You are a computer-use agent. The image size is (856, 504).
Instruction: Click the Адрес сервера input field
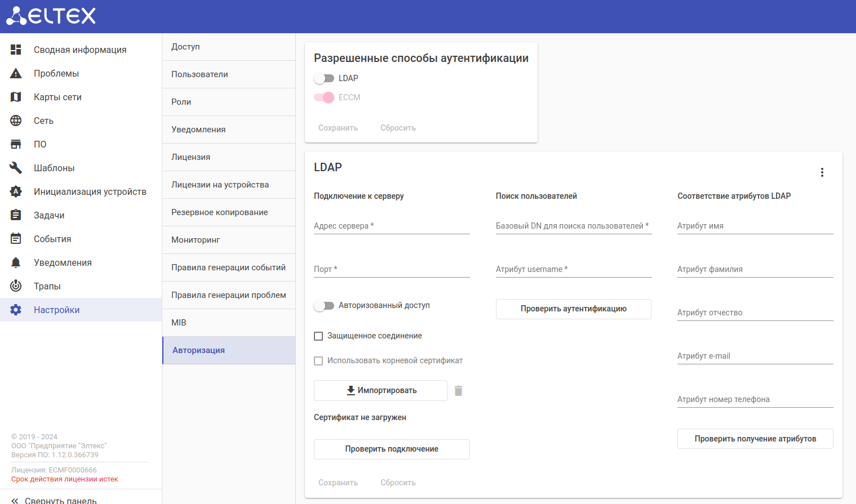tap(392, 226)
